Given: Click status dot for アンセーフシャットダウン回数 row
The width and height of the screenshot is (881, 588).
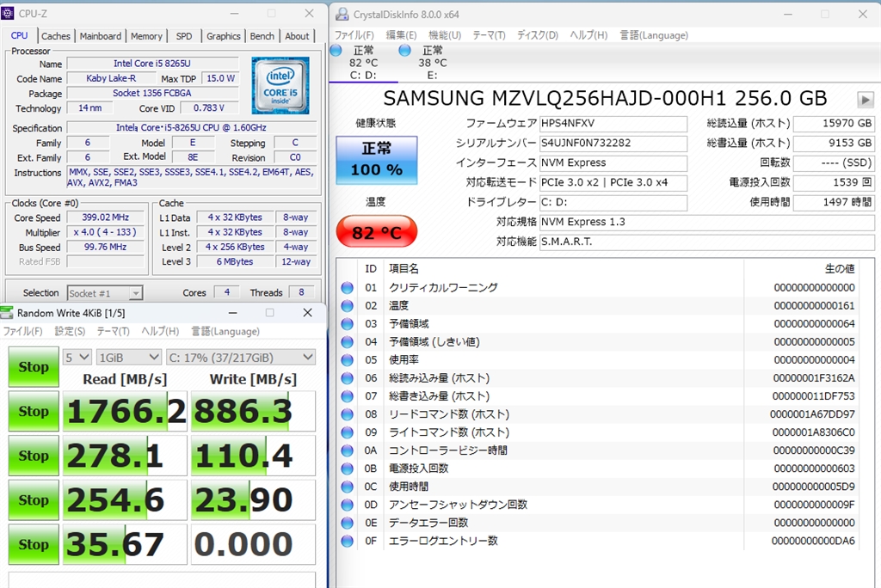Looking at the screenshot, I should (x=348, y=505).
